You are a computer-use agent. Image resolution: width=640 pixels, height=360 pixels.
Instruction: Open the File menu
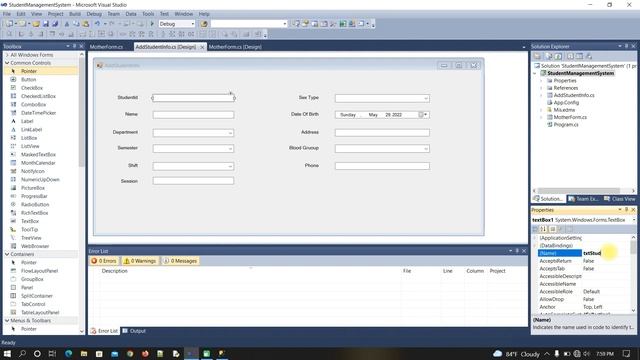[7, 14]
